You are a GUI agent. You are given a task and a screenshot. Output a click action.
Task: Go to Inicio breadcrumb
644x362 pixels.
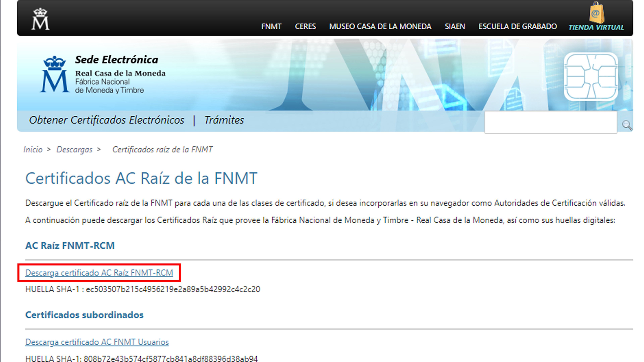click(33, 149)
